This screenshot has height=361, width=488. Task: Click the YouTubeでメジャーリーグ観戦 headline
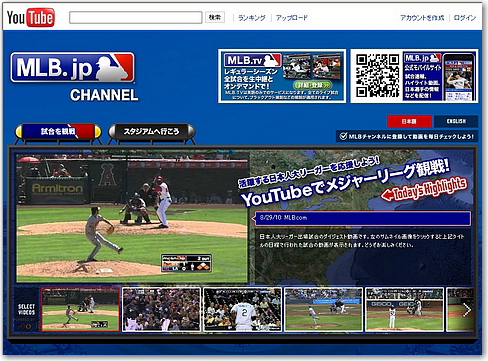coord(345,183)
